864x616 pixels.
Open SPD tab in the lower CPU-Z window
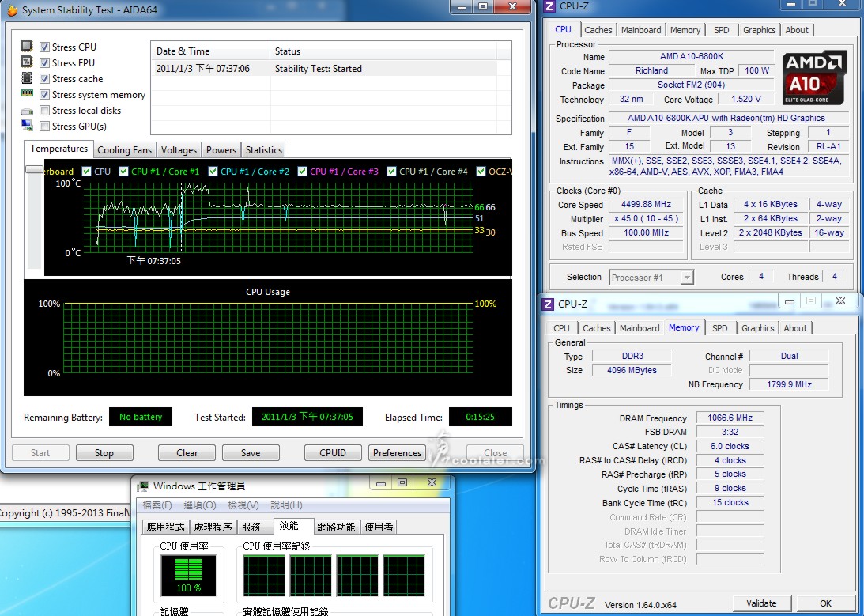tap(719, 328)
